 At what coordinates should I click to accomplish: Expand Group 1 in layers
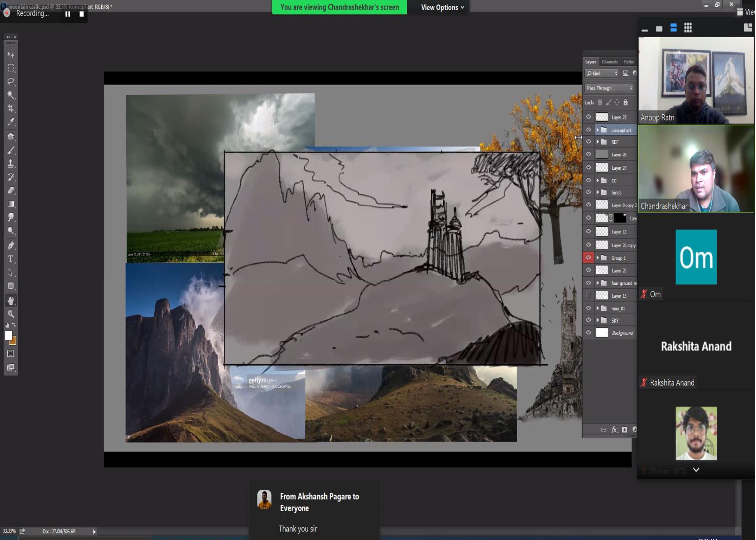[x=598, y=258]
